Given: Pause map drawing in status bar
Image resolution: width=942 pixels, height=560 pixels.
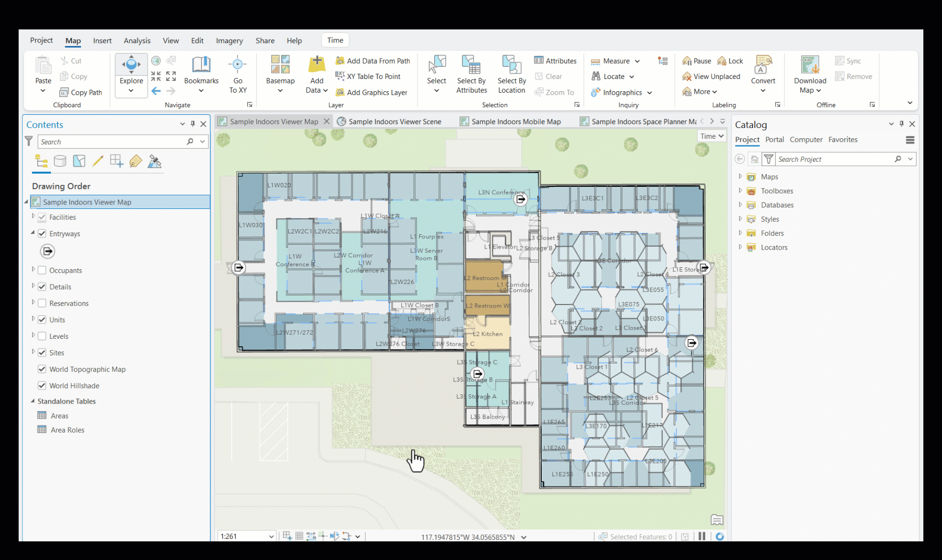Looking at the screenshot, I should click(x=702, y=536).
